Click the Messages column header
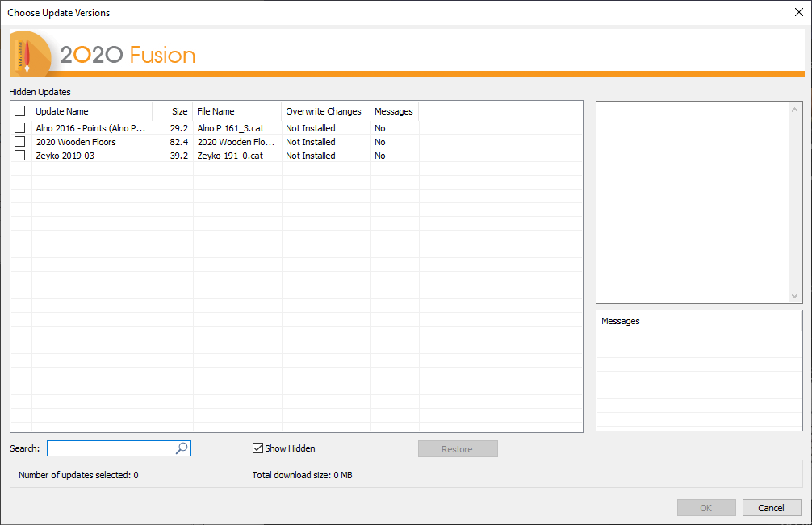 (x=394, y=111)
